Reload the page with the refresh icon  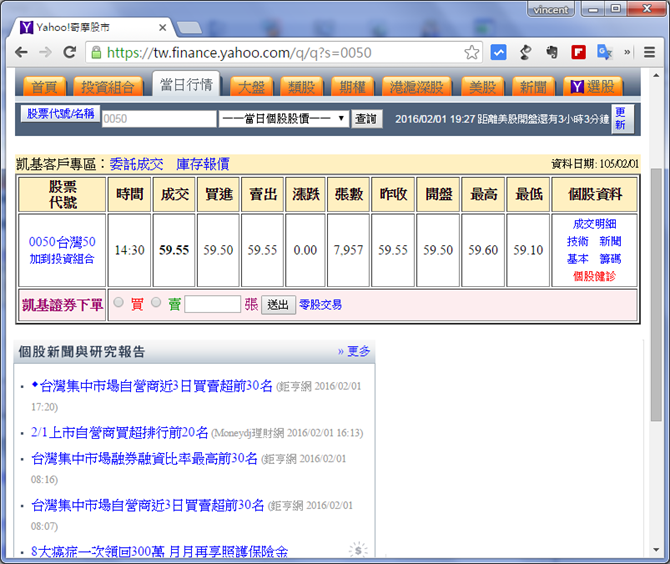(70, 52)
